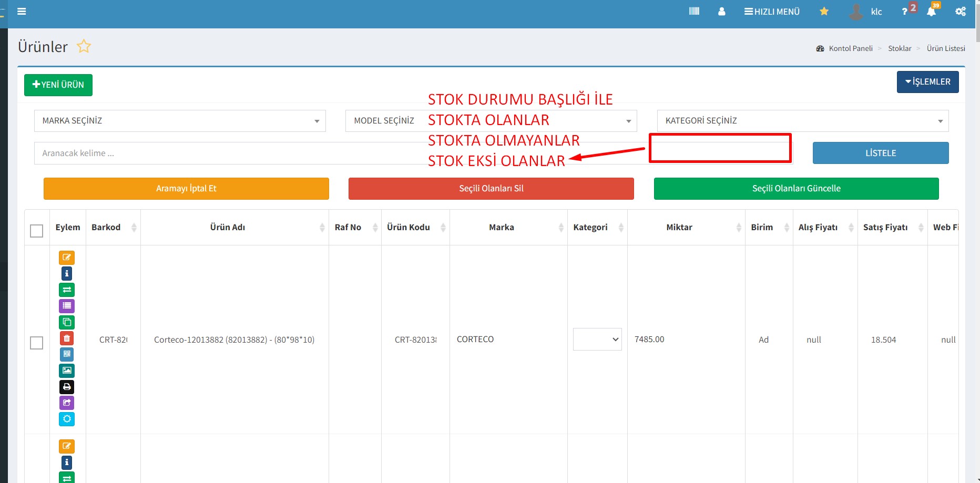Check the Corteco product row checkbox
Image resolution: width=980 pixels, height=483 pixels.
click(37, 343)
